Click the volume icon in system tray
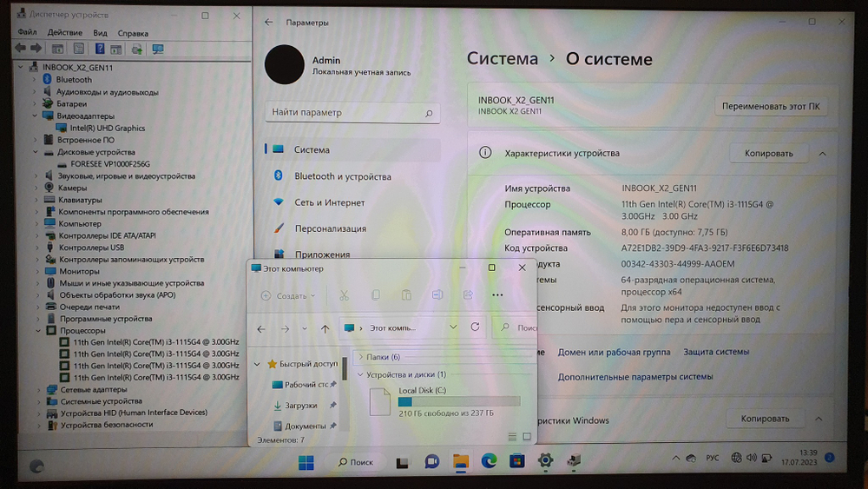 point(751,458)
